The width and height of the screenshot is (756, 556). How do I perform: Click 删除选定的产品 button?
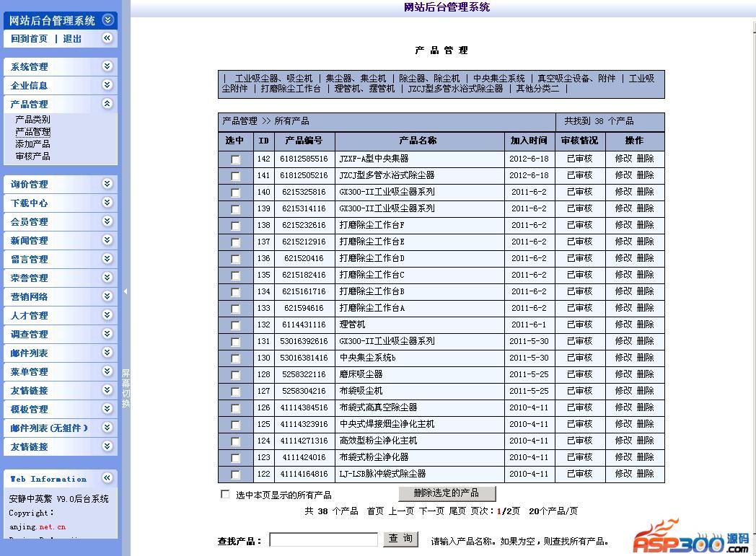447,493
